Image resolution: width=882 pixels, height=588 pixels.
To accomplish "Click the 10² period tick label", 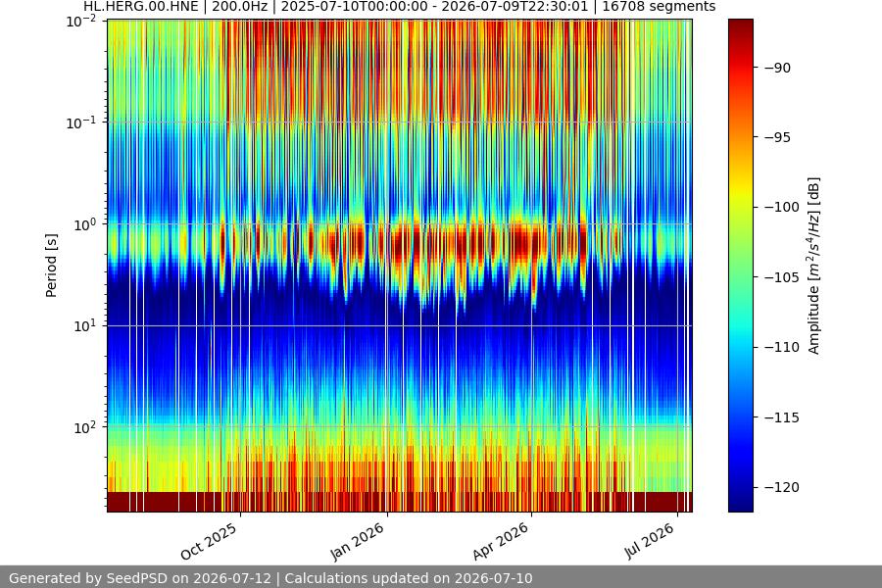I will pyautogui.click(x=84, y=427).
